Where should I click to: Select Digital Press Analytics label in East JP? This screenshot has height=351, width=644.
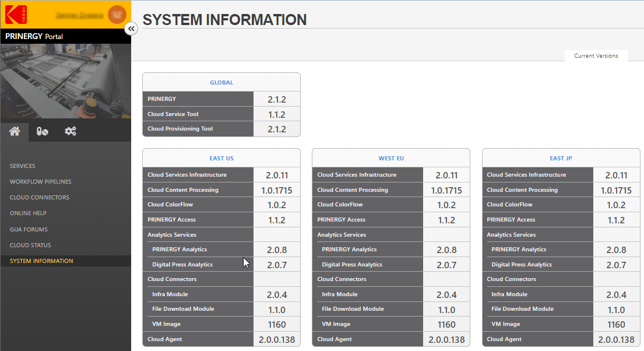tap(522, 265)
